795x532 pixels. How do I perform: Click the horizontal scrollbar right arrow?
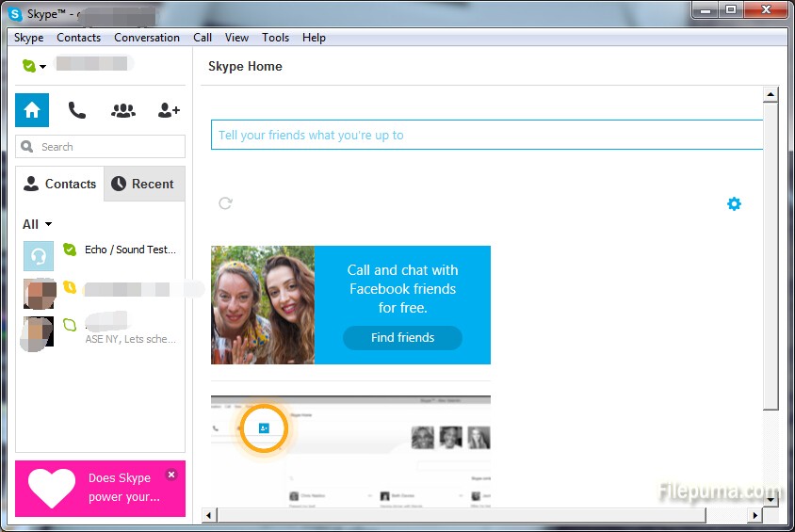[x=754, y=515]
